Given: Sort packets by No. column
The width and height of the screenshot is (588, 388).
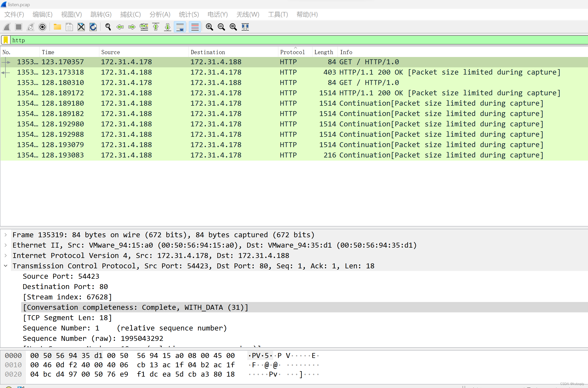Looking at the screenshot, I should click(x=20, y=52).
